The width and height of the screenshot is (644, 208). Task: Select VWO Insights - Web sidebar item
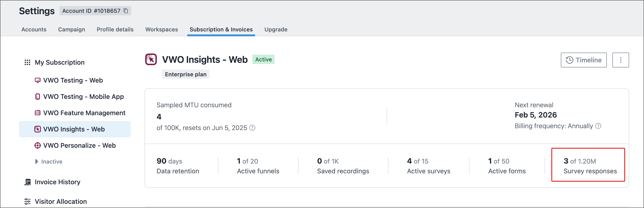pyautogui.click(x=75, y=129)
